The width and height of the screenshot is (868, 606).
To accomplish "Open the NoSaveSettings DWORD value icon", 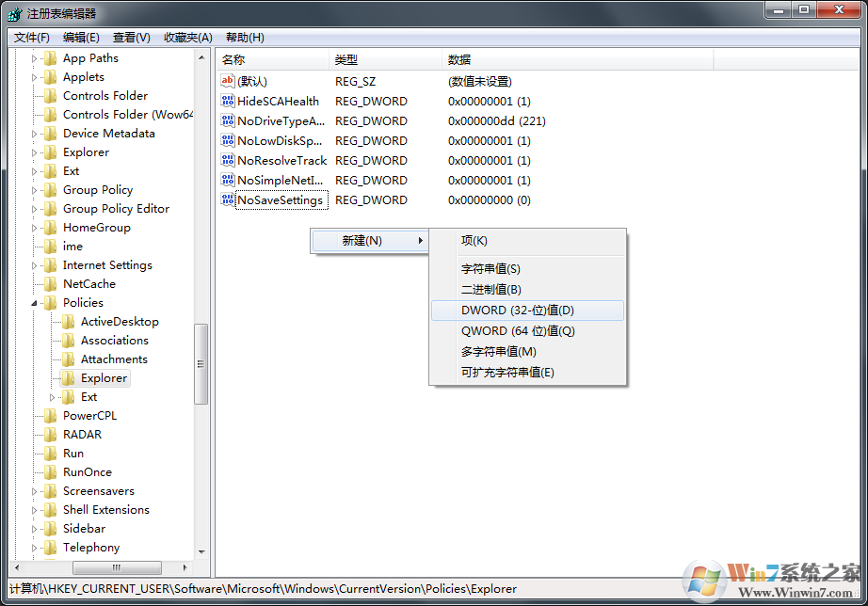I will [x=226, y=199].
